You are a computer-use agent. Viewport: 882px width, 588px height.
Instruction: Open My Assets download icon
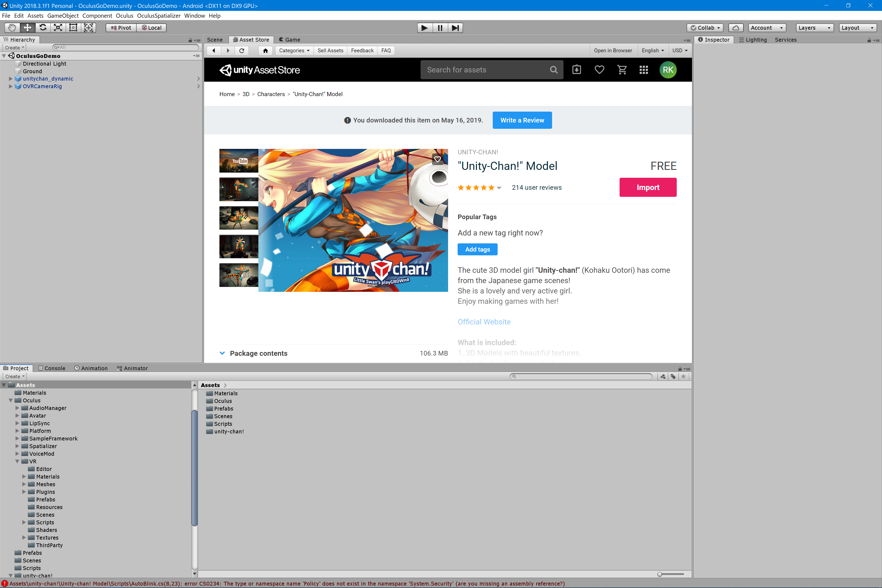576,70
